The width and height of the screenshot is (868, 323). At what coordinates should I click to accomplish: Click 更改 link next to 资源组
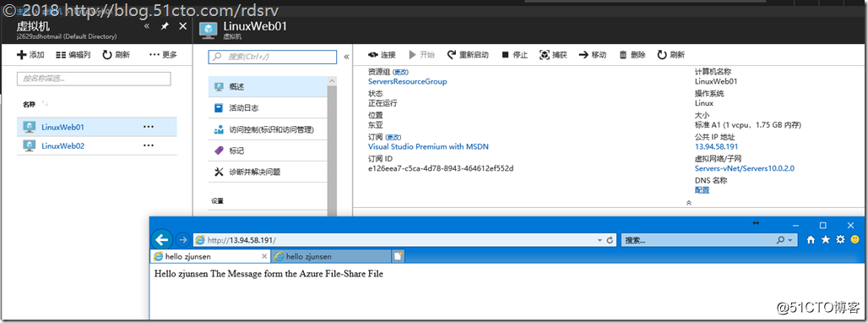[401, 72]
